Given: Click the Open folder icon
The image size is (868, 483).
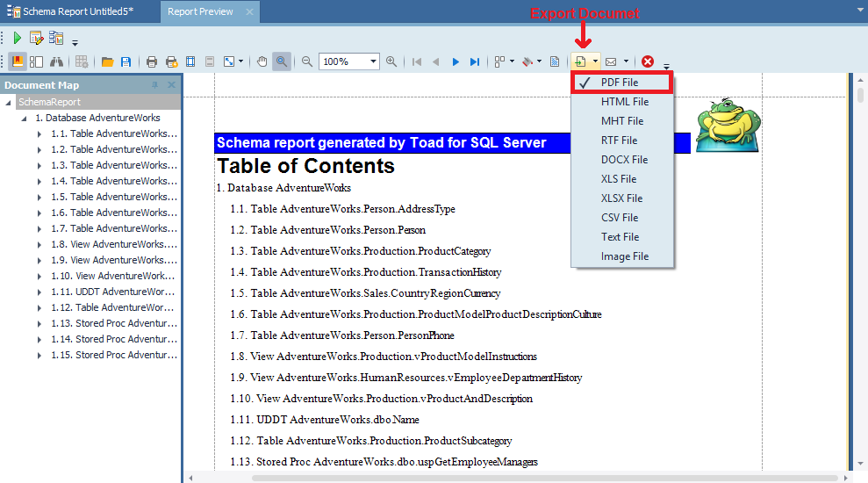Looking at the screenshot, I should coord(107,61).
